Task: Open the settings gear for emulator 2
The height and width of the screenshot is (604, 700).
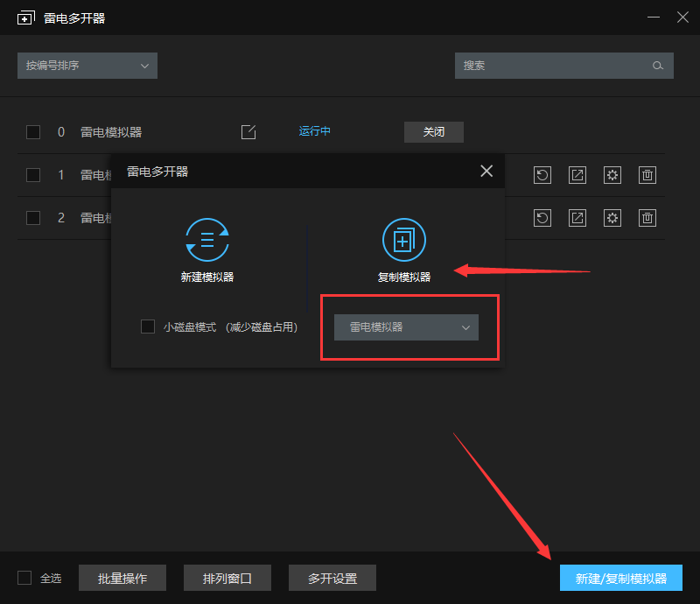Action: tap(612, 218)
